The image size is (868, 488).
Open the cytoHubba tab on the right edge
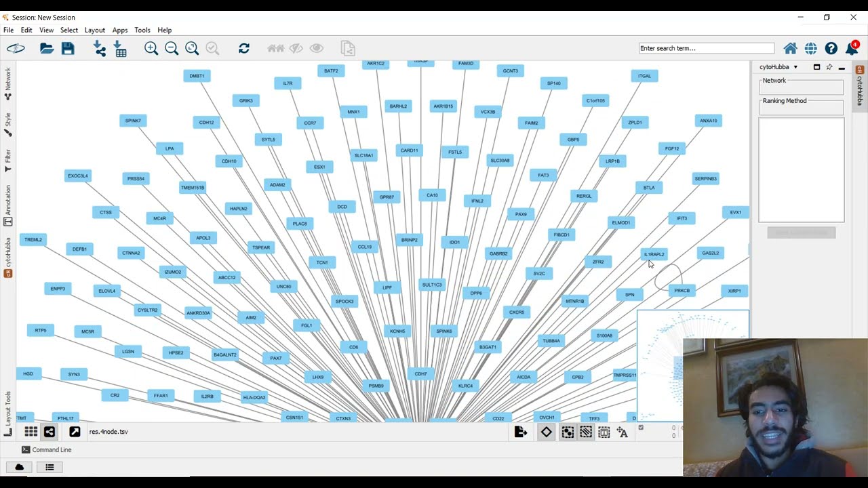860,85
